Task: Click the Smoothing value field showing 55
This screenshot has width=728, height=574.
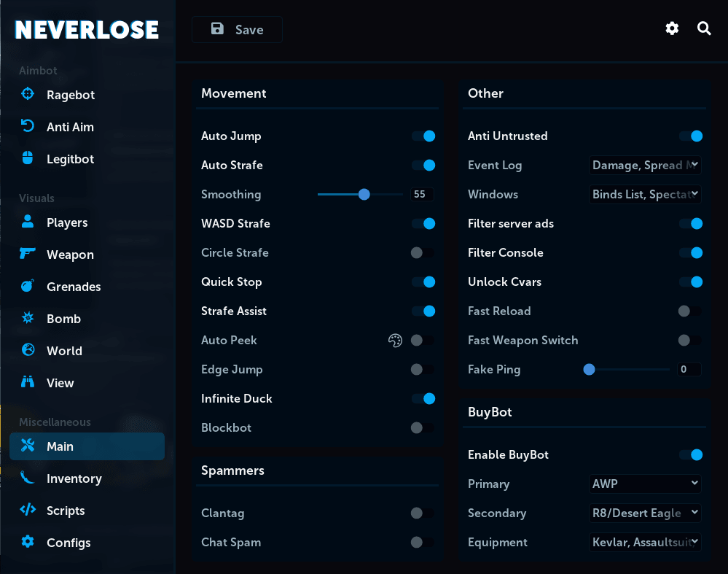Action: point(422,194)
